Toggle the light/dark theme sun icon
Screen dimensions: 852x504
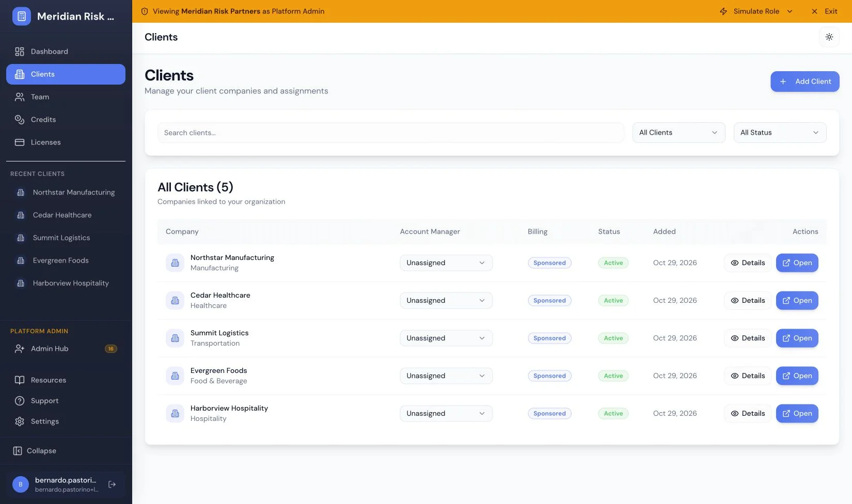[829, 37]
